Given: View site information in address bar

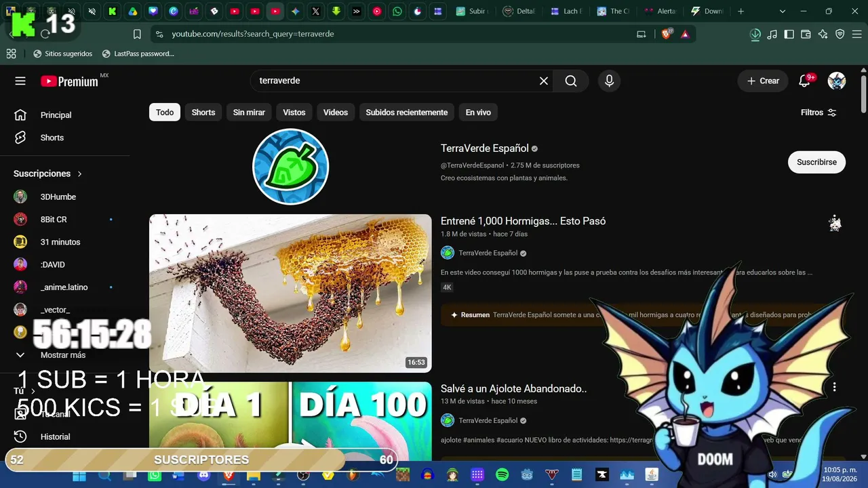Looking at the screenshot, I should (159, 34).
